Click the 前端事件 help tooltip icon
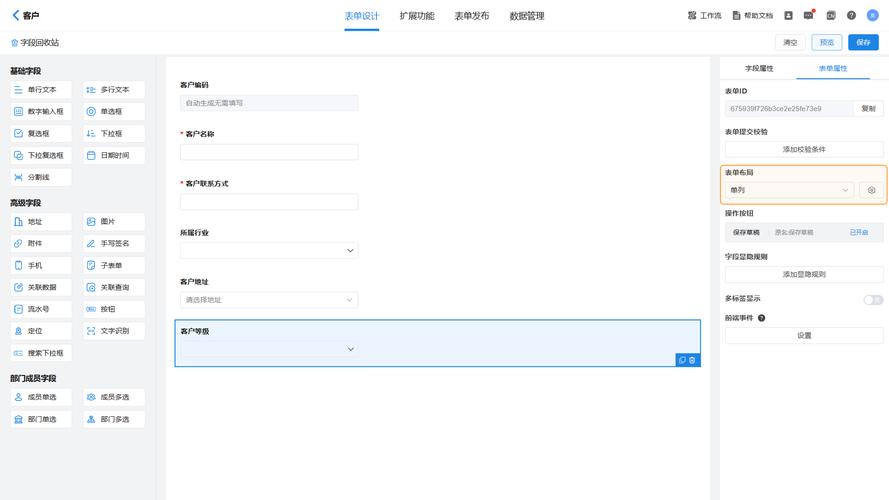Screen dimensions: 889x500 point(762,318)
